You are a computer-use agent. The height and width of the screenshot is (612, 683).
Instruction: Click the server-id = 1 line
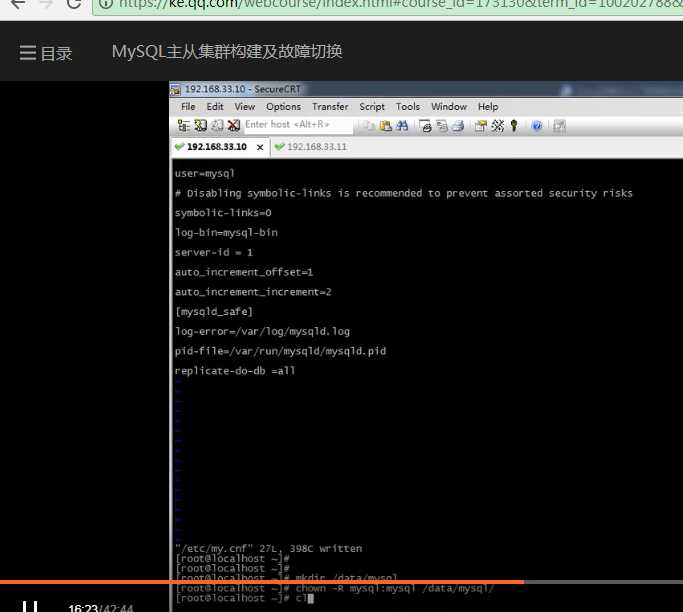pyautogui.click(x=213, y=253)
